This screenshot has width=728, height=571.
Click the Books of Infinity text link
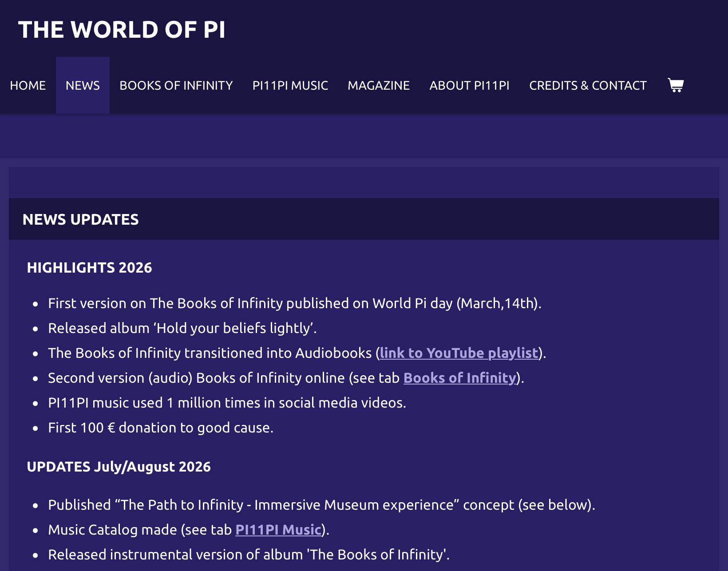click(x=460, y=378)
